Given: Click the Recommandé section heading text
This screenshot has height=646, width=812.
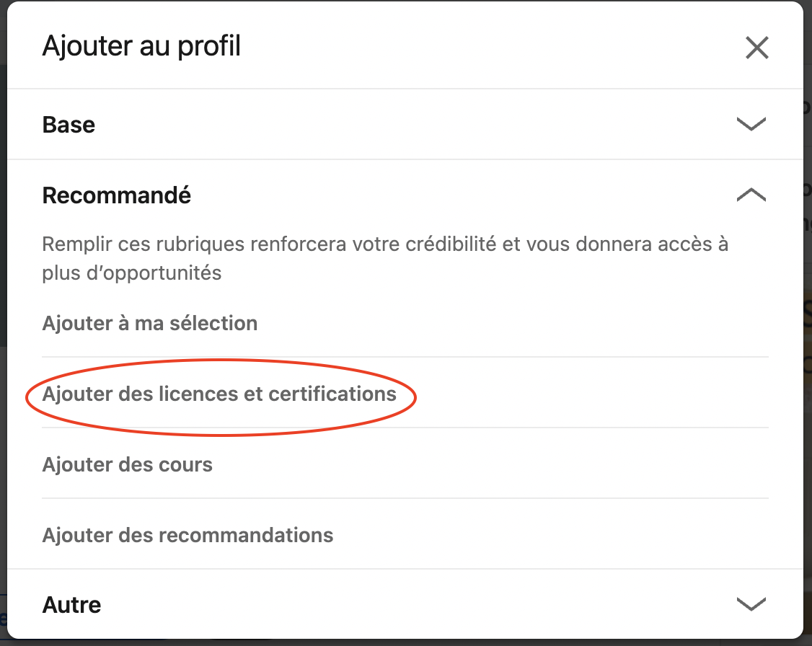Looking at the screenshot, I should 117,195.
